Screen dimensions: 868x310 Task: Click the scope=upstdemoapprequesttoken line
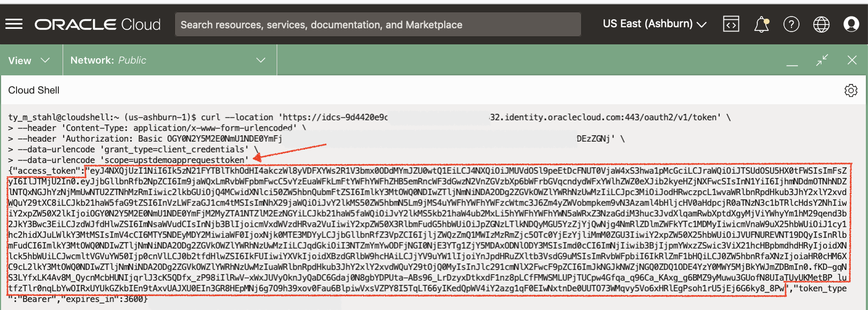tap(128, 160)
